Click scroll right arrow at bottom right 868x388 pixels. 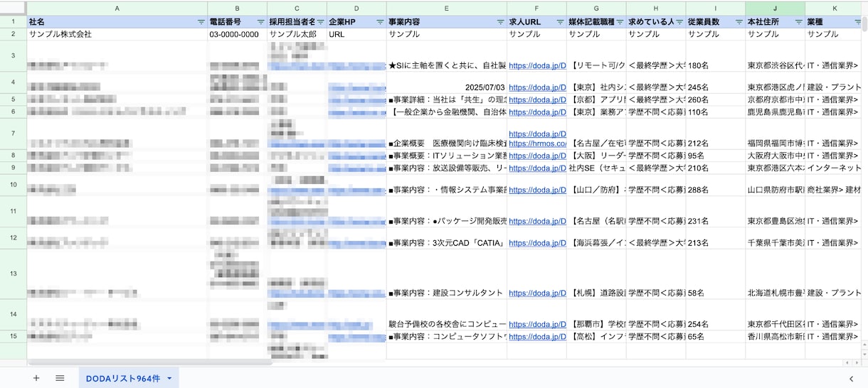coord(856,362)
